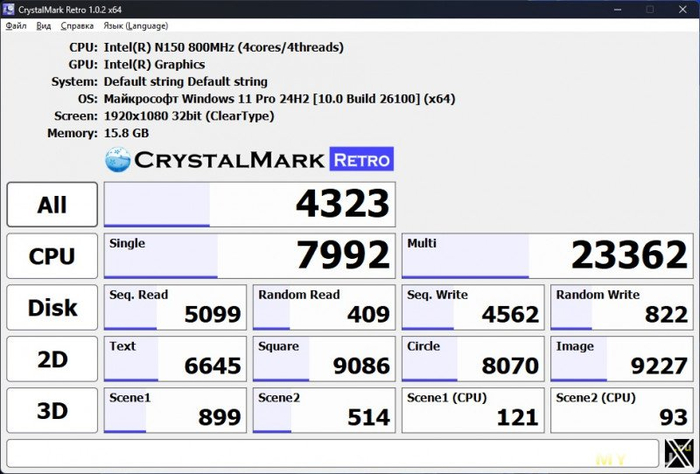Click the app icon in the title bar
700x474 pixels.
tap(9, 9)
